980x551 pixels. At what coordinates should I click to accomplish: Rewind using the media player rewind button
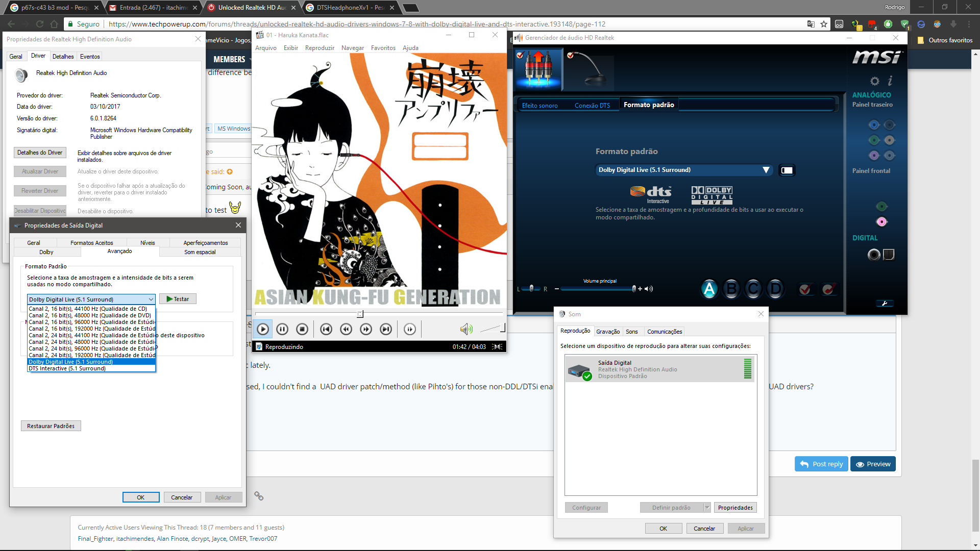[x=346, y=329]
